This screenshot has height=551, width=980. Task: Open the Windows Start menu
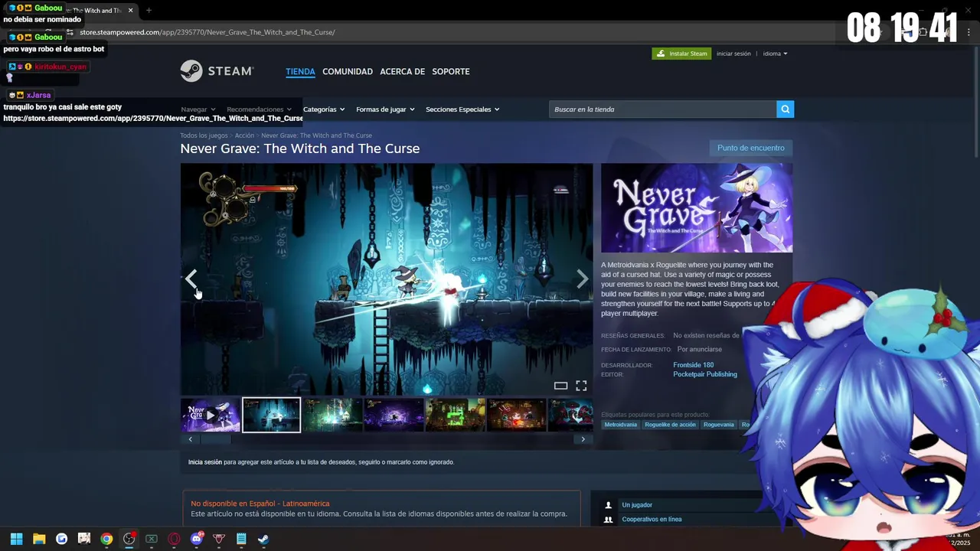click(x=16, y=539)
